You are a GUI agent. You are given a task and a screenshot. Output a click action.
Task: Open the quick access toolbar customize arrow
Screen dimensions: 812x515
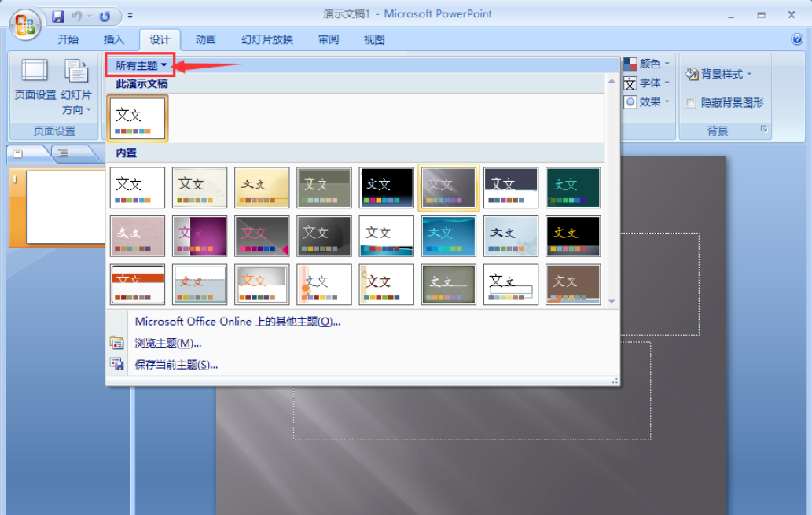coord(130,16)
